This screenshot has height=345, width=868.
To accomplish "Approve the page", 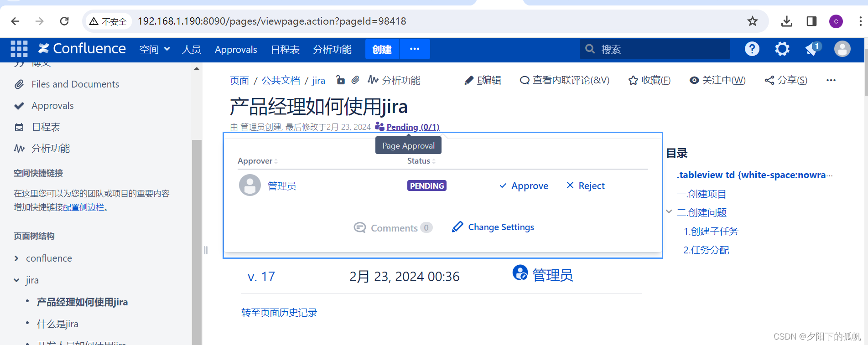I will (524, 186).
